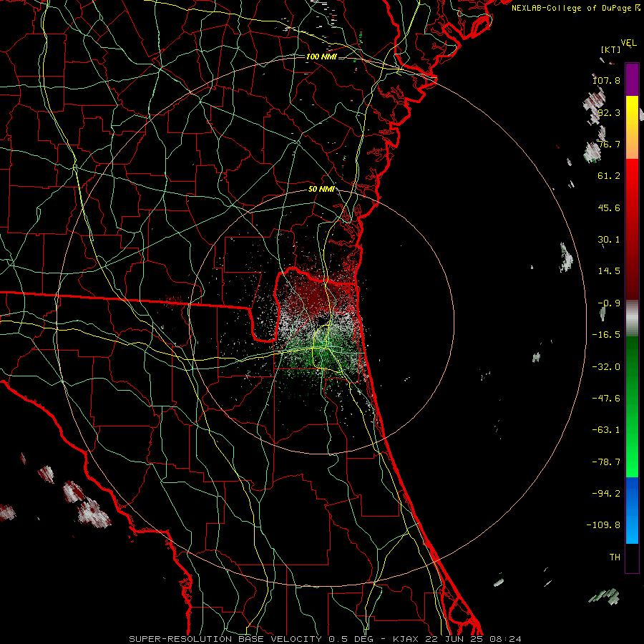Click the 14.5 legend value
The height and width of the screenshot is (644, 644).
[609, 271]
